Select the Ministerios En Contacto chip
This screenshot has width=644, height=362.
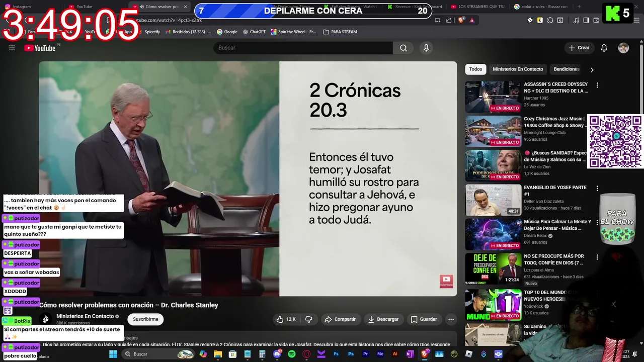click(518, 69)
